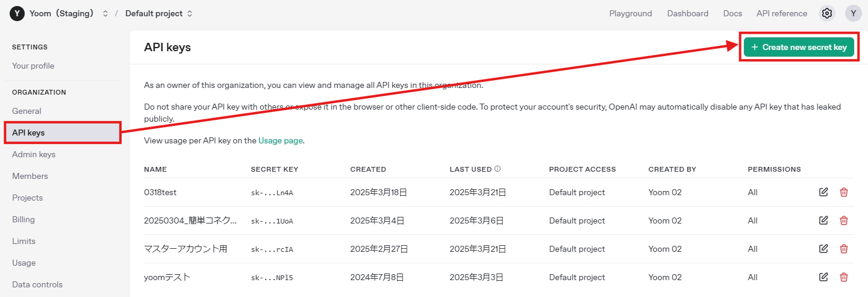Screen dimensions: 868x297
Task: Click trash icon for マスターアカウント用 key
Action: click(844, 249)
